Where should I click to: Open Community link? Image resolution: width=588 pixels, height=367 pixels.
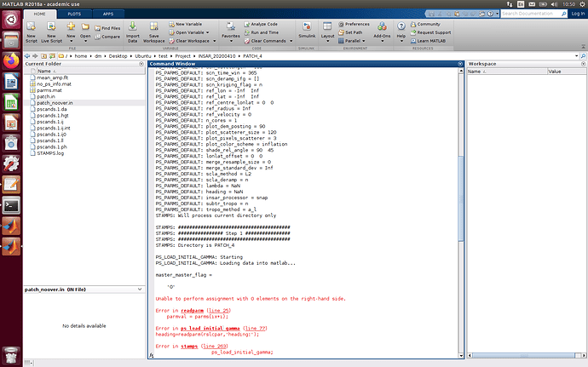tap(425, 24)
